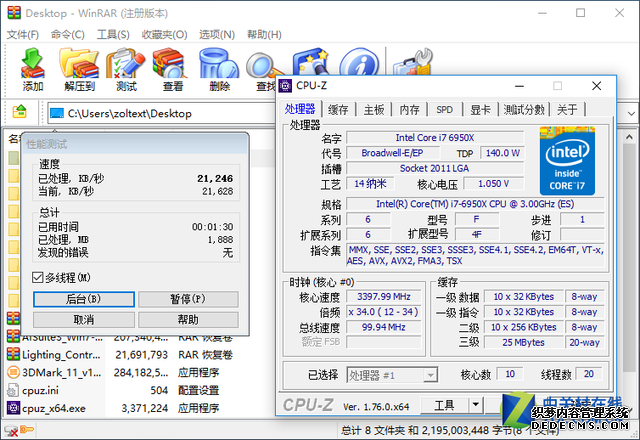Click the Cancel (取消) button
640x440 pixels.
[84, 320]
